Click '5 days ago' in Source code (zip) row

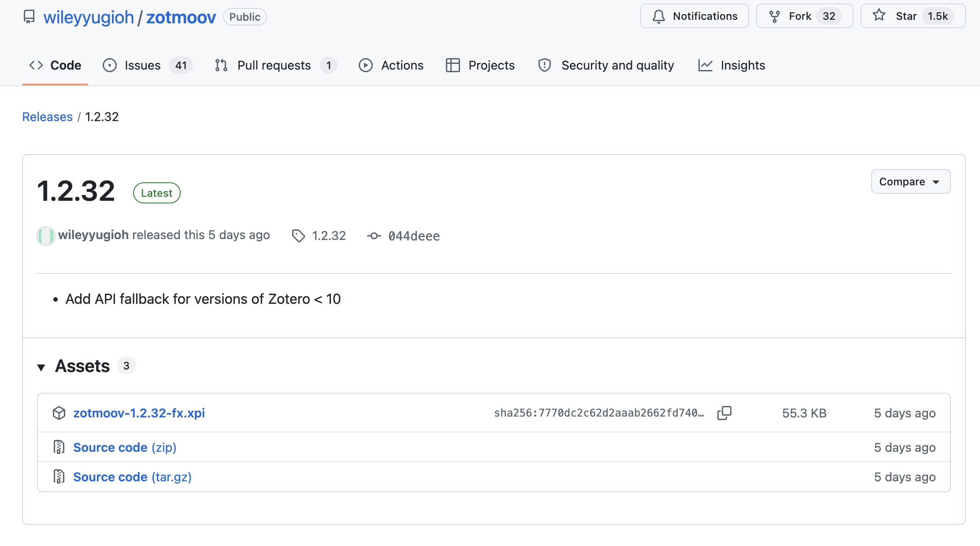click(905, 447)
